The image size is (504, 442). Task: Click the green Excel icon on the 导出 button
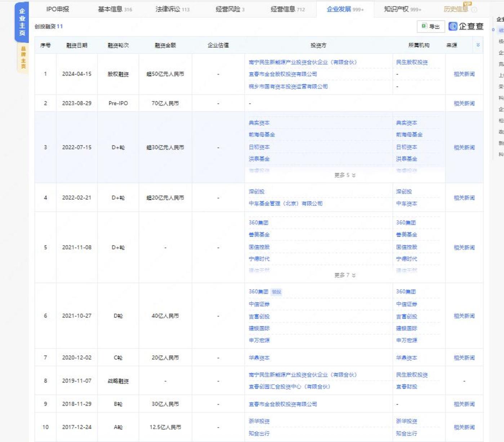tap(423, 26)
